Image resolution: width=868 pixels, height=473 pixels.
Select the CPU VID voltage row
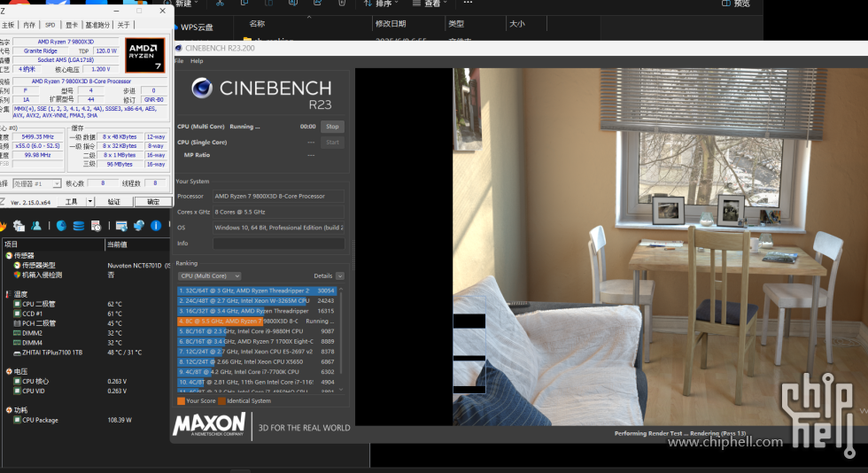pos(85,391)
